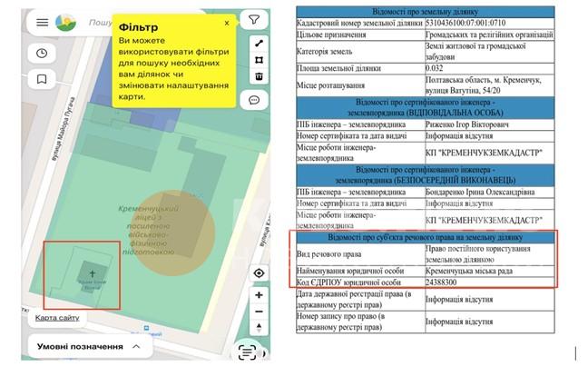The image size is (588, 367).
Task: Open the history clock button
Action: [x=43, y=54]
